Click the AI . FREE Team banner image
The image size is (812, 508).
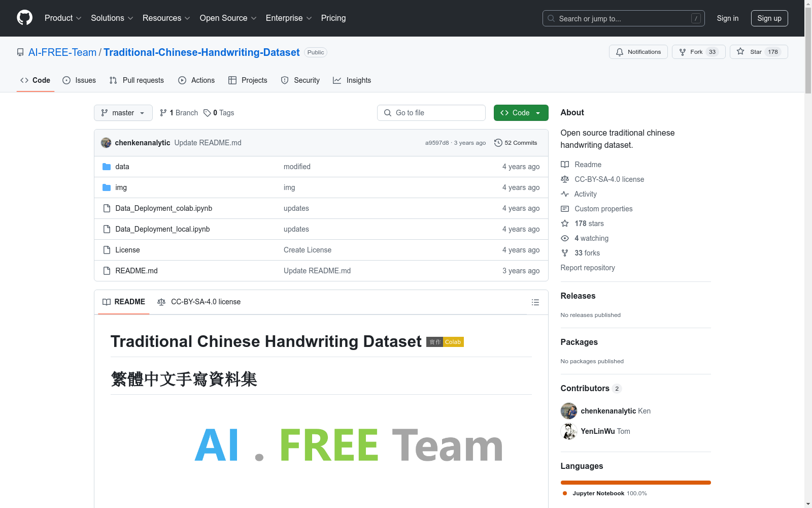(349, 444)
